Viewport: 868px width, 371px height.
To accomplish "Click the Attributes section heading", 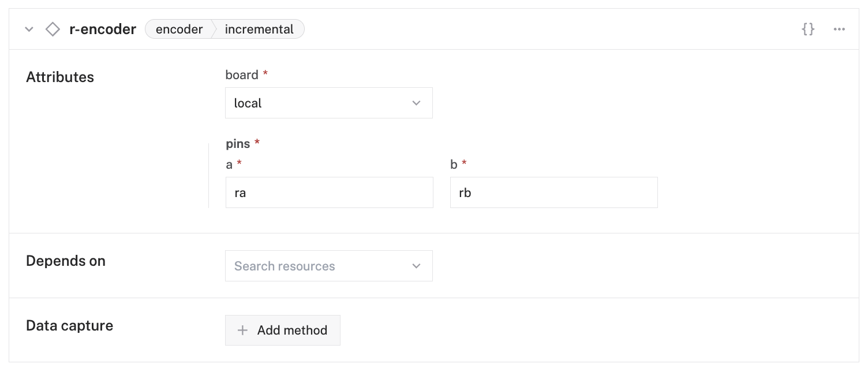I will (60, 77).
